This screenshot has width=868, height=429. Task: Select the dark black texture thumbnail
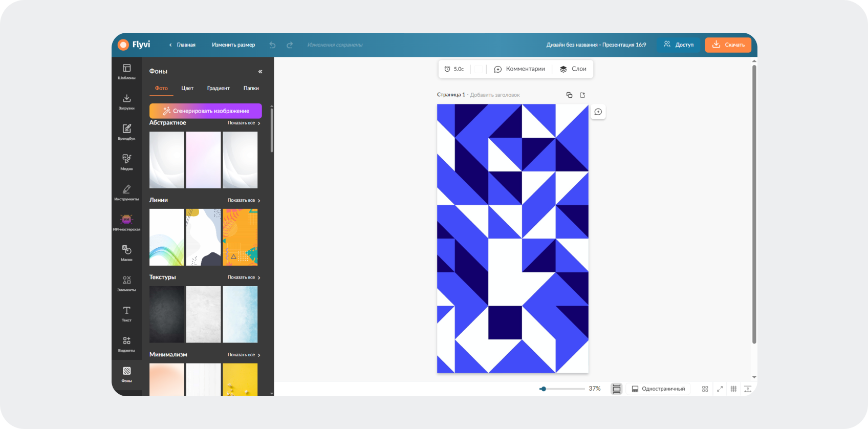(x=167, y=314)
